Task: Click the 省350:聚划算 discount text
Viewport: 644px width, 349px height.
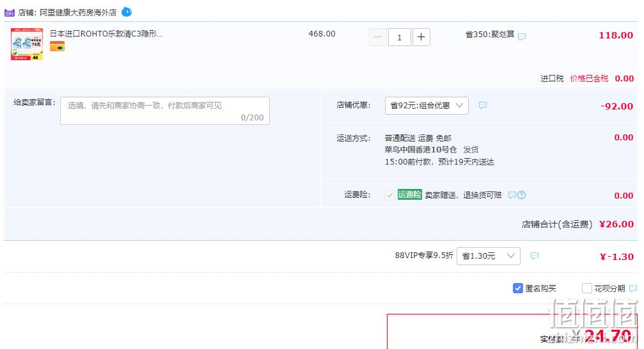Action: (490, 35)
